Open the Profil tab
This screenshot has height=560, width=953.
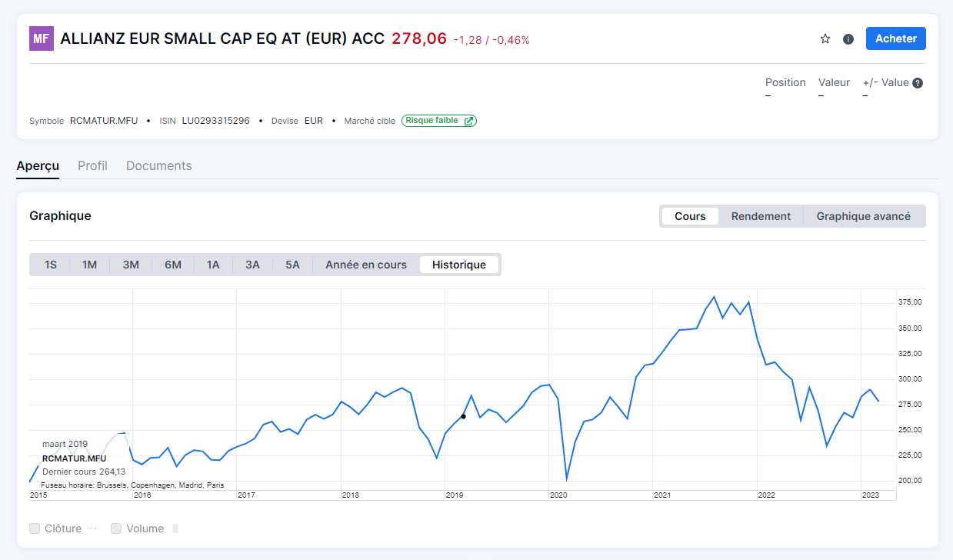[92, 165]
